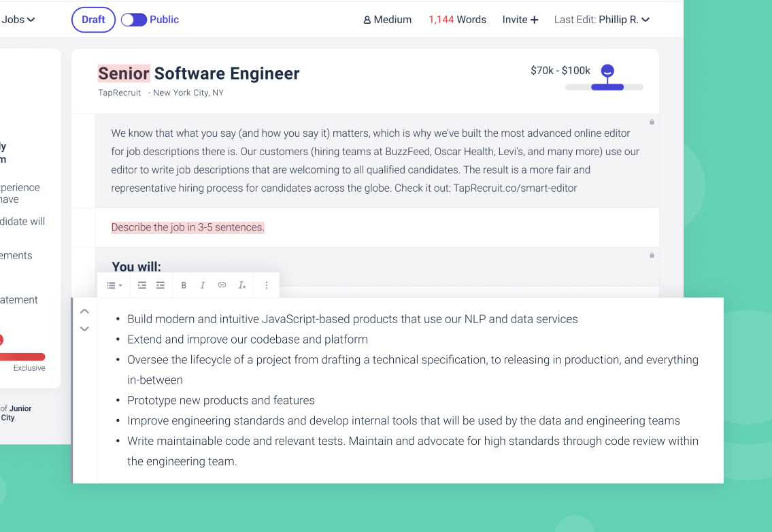Open the TapRecruit company link
This screenshot has height=532, width=772.
click(x=119, y=93)
